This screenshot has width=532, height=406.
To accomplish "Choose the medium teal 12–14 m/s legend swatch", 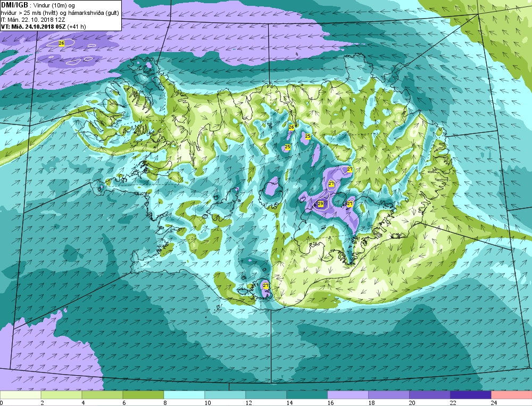I will 266,395.
